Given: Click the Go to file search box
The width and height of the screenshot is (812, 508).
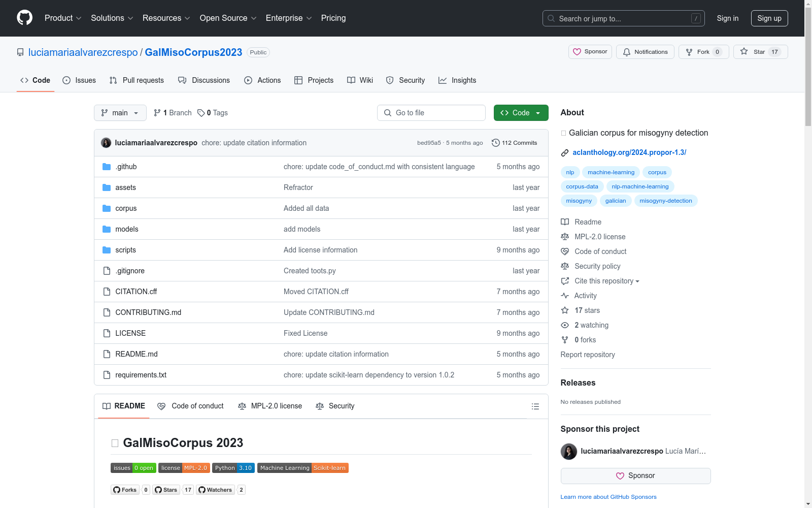Looking at the screenshot, I should tap(431, 113).
